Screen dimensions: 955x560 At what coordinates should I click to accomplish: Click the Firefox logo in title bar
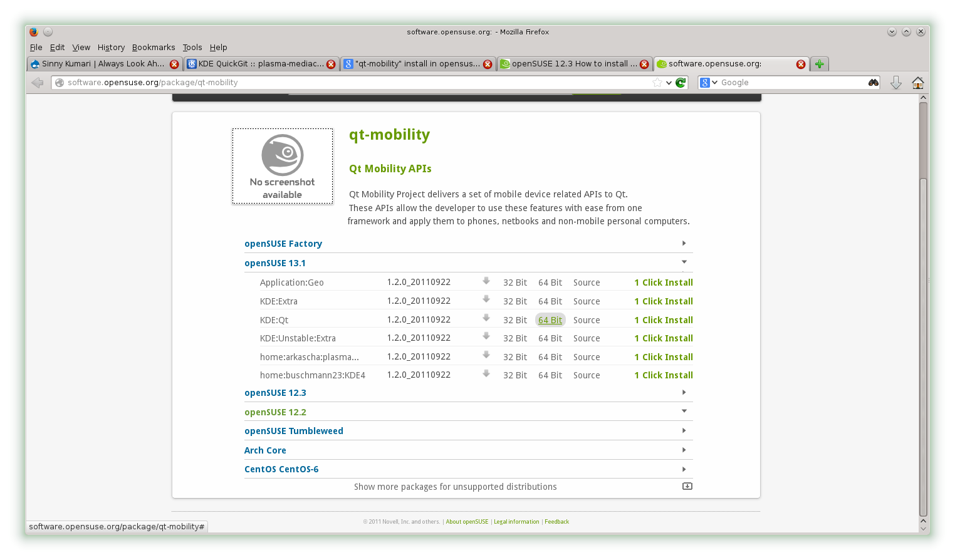pos(34,32)
